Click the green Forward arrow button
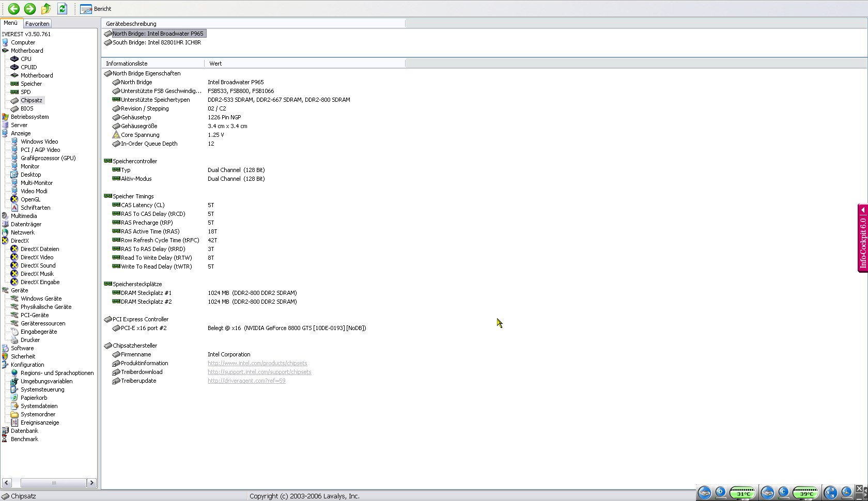 tap(30, 8)
